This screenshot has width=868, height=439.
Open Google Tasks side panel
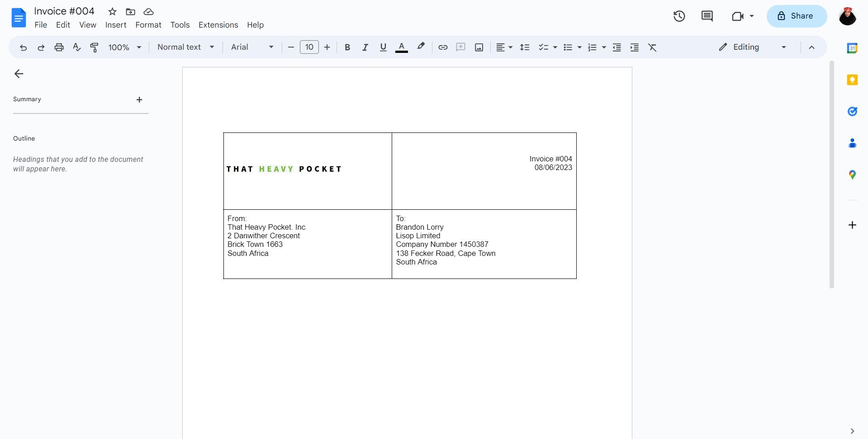click(852, 111)
